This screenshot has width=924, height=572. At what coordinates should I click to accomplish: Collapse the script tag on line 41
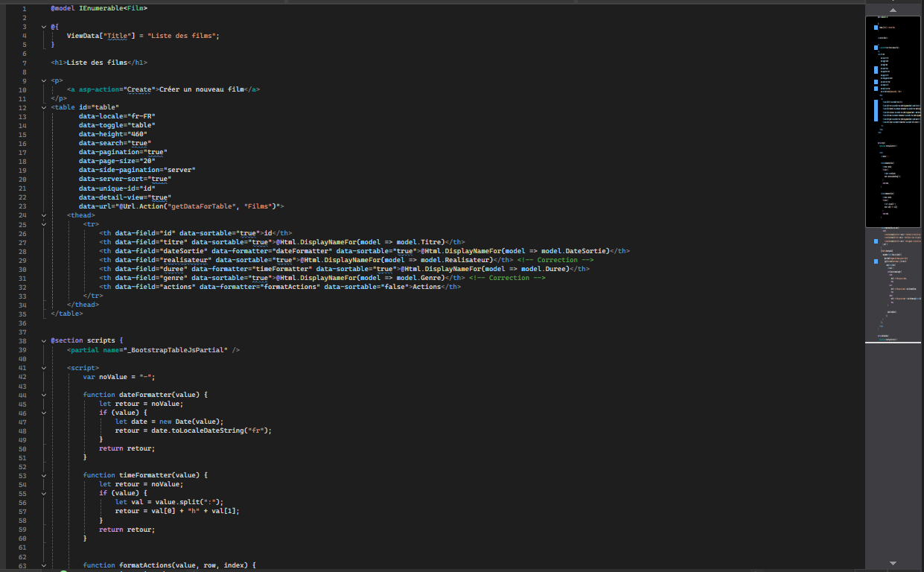click(x=43, y=367)
